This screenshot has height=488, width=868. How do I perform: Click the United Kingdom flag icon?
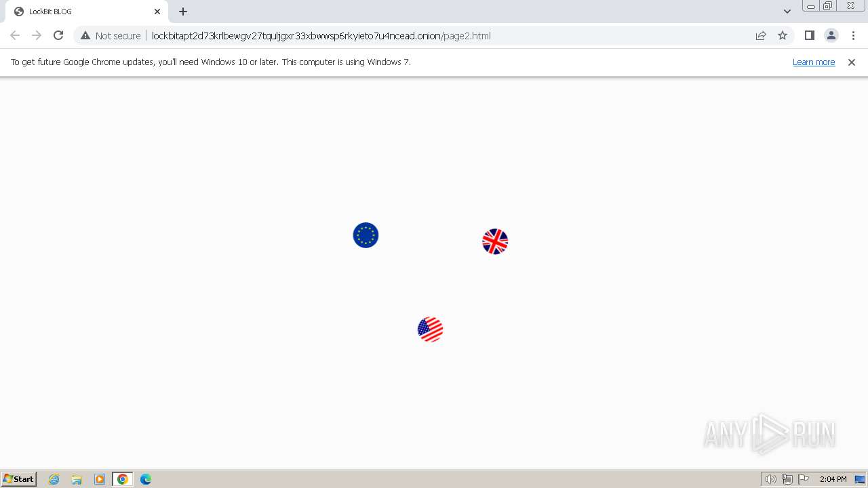coord(495,241)
